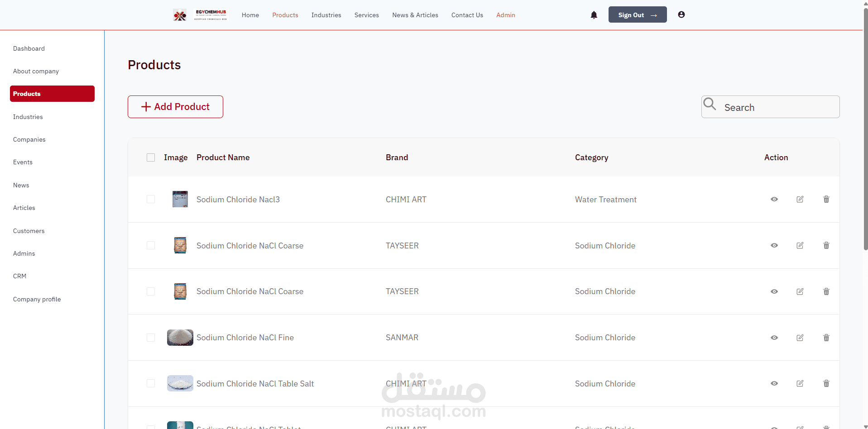Open News & Articles in the top menu

click(x=415, y=15)
